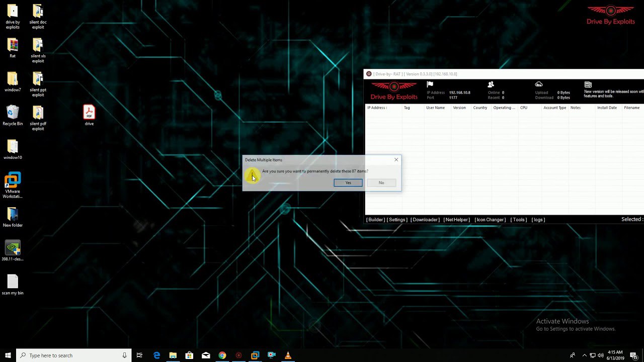Sort by the User Name column header

pos(437,108)
